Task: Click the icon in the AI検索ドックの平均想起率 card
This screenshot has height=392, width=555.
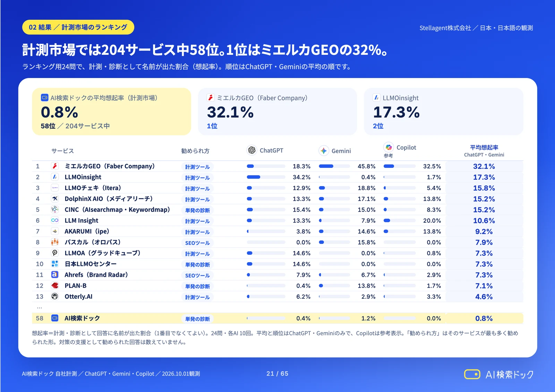Action: pos(44,98)
